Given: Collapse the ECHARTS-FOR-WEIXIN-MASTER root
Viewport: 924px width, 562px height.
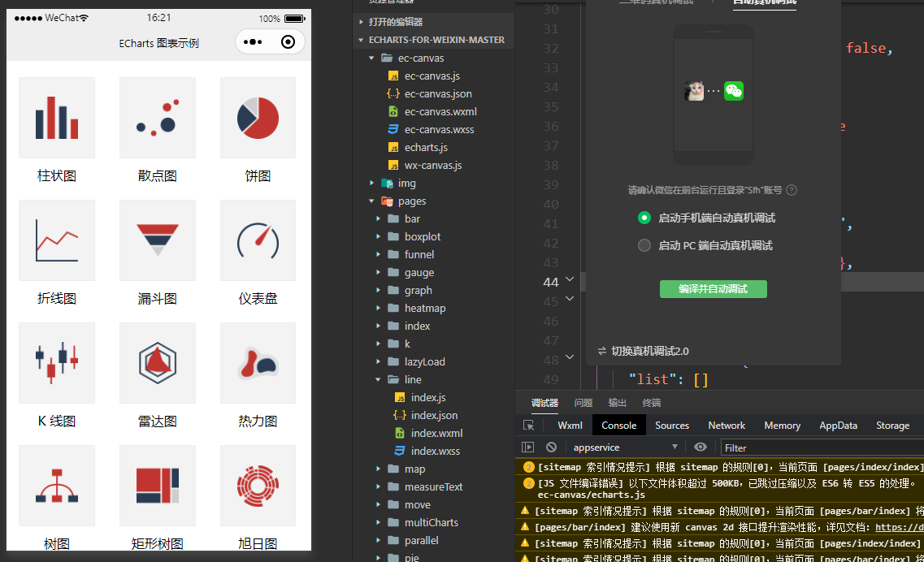Looking at the screenshot, I should tap(362, 40).
